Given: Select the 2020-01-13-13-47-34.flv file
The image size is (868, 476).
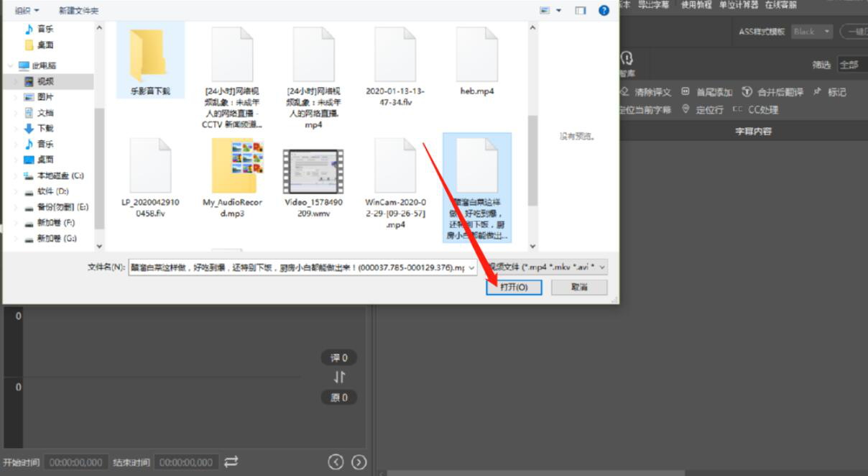Looking at the screenshot, I should (395, 67).
